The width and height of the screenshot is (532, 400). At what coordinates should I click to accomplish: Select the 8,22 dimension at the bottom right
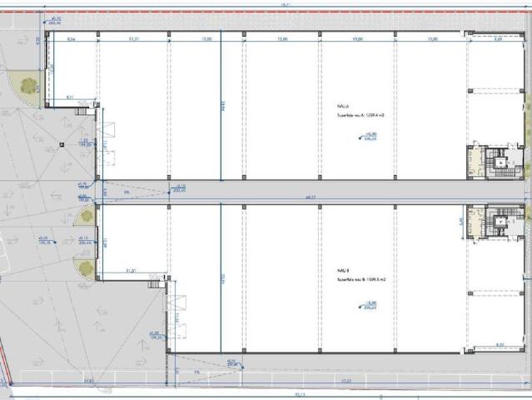tap(499, 345)
